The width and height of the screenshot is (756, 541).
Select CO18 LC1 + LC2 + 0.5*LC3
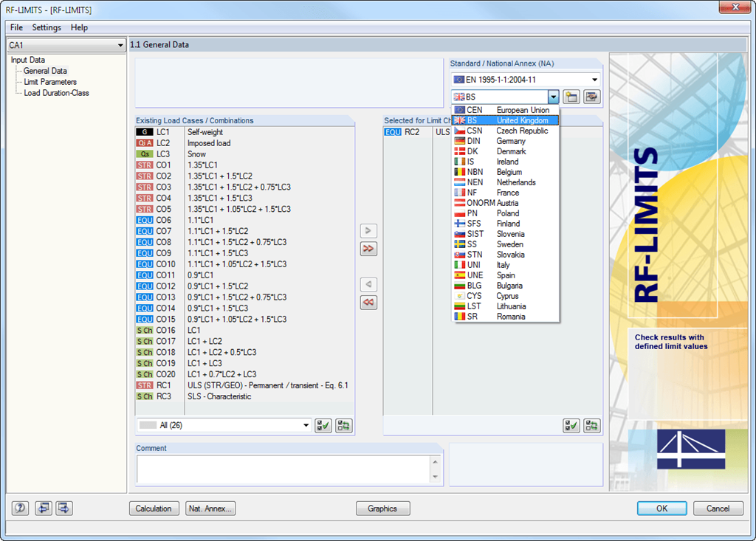pos(245,353)
